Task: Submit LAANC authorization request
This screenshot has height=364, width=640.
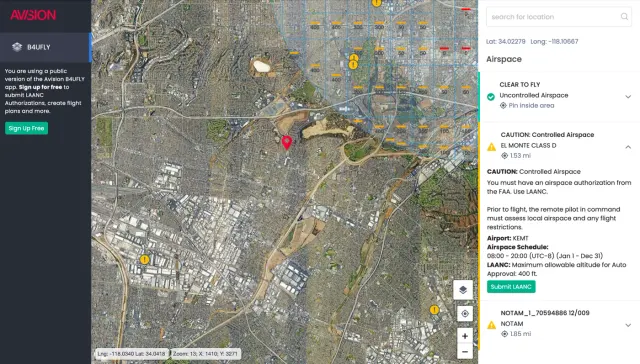Action: click(511, 286)
